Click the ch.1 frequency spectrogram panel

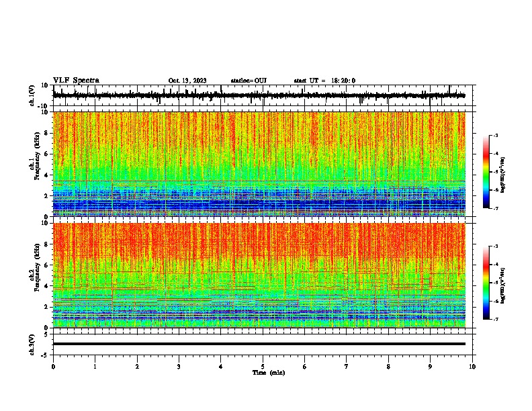click(259, 164)
